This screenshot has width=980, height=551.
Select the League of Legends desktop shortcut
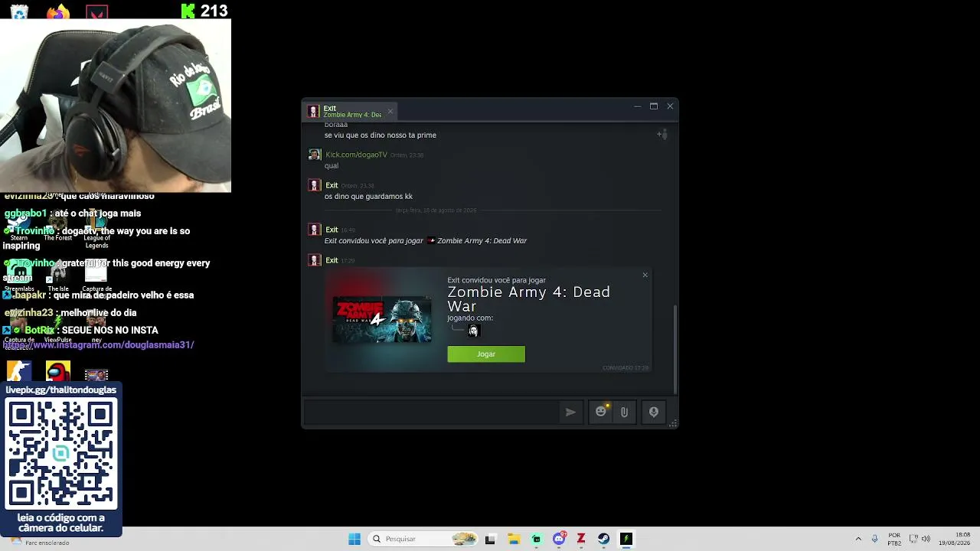[x=96, y=229]
